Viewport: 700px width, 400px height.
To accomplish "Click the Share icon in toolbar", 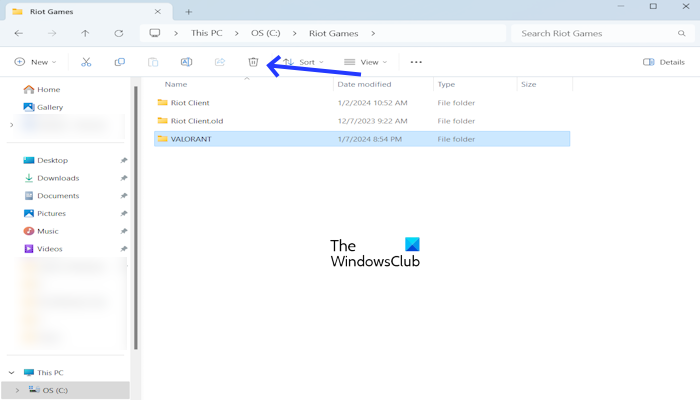I will pos(220,62).
